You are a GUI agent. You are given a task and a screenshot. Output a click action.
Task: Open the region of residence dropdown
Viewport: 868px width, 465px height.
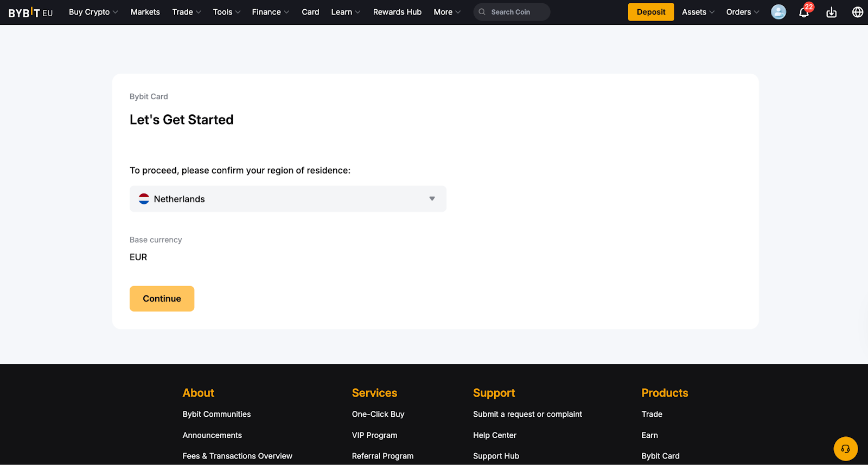point(288,199)
